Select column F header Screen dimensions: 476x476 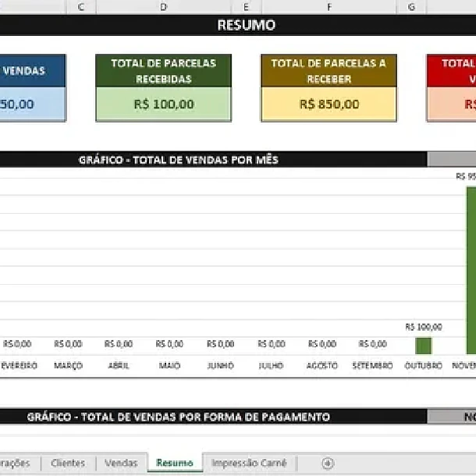coord(329,7)
